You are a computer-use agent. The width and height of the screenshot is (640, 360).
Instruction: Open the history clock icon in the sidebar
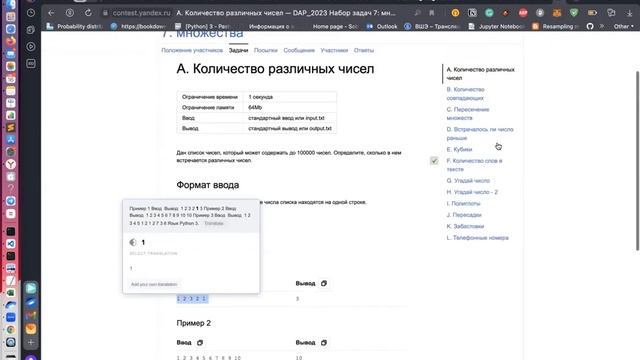coord(31,13)
